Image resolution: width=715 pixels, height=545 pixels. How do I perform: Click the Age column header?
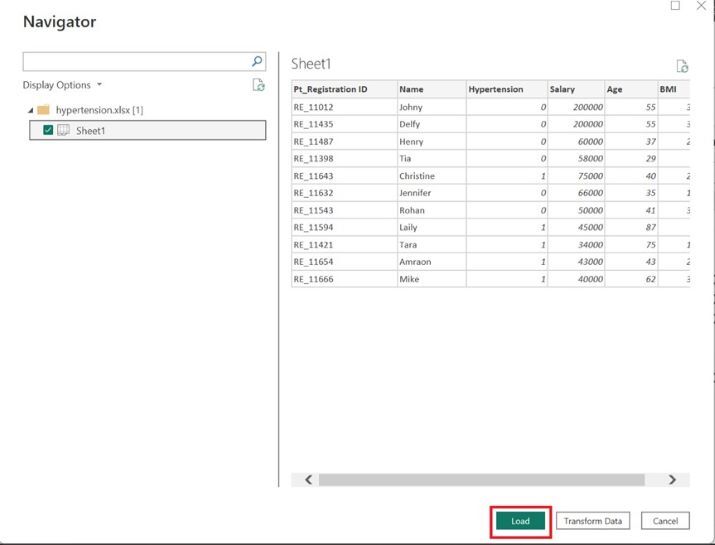coord(632,89)
